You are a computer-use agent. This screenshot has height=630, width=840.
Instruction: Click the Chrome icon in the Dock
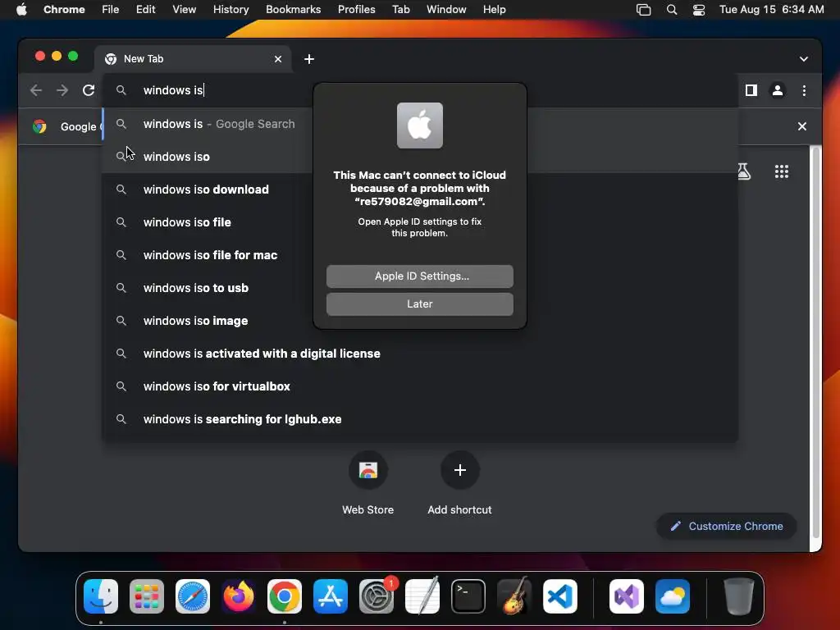point(285,596)
